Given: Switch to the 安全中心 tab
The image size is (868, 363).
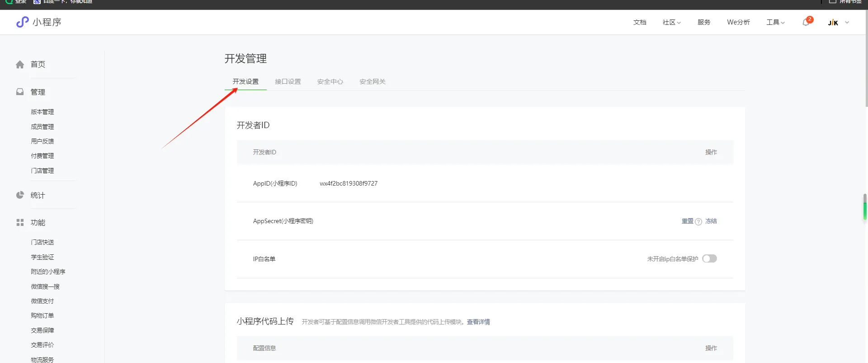Looking at the screenshot, I should pos(330,81).
